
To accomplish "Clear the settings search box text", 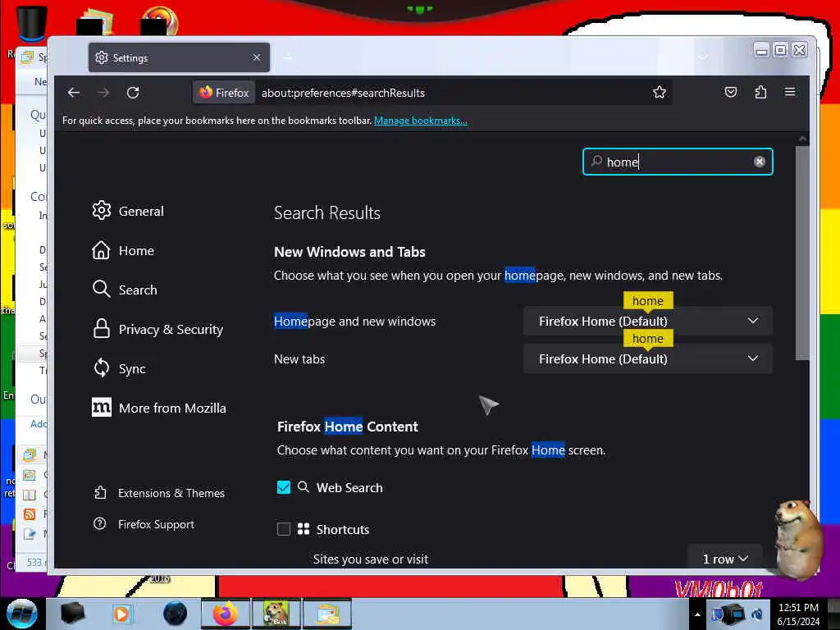I will [x=759, y=162].
